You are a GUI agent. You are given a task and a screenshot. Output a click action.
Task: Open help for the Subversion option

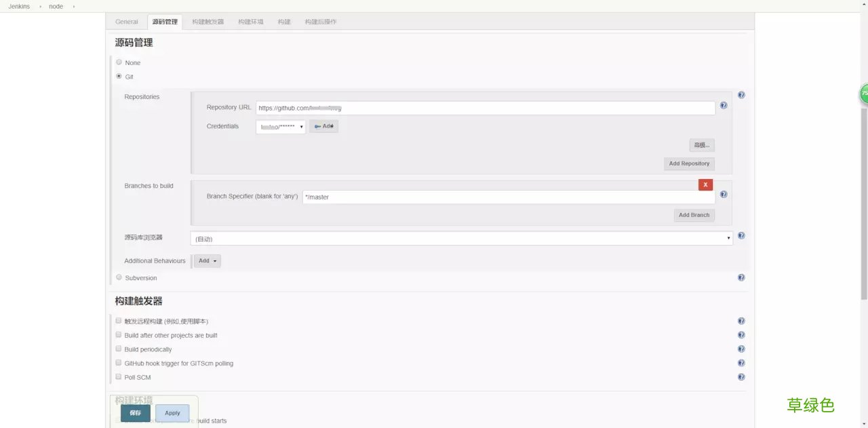pyautogui.click(x=741, y=277)
